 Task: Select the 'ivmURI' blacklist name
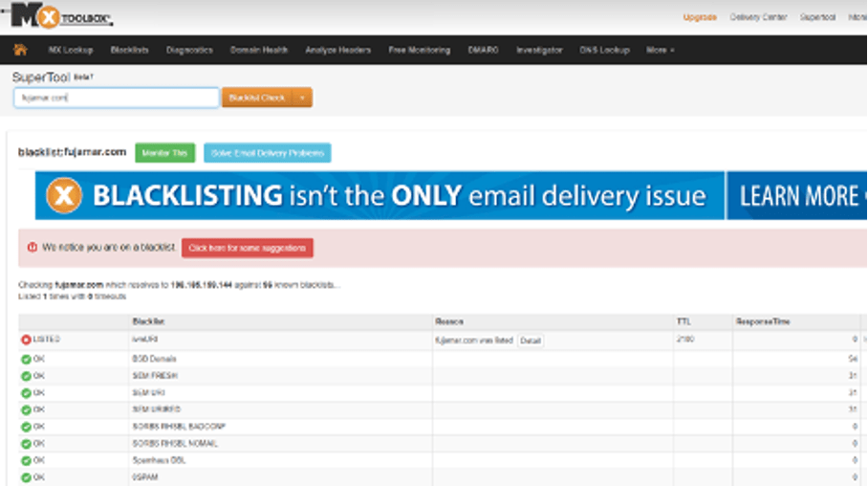coord(145,339)
